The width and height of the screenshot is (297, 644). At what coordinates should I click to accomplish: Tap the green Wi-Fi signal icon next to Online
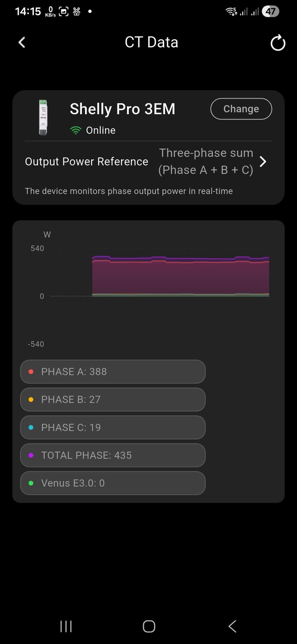[75, 130]
